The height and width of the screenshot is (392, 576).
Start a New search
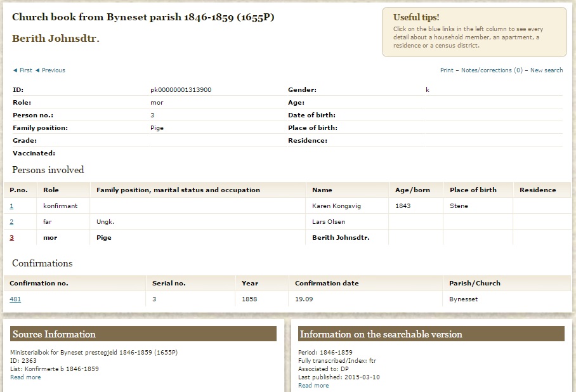tap(546, 70)
